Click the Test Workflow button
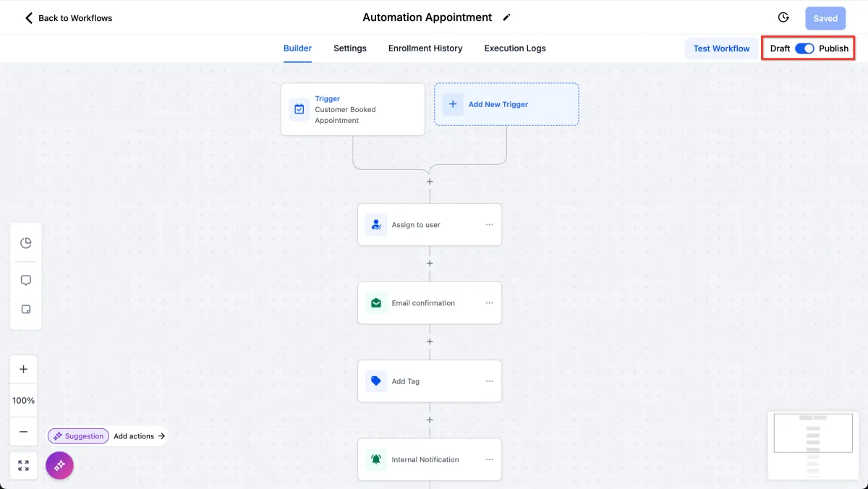Screen dimensions: 868x489 tap(721, 48)
